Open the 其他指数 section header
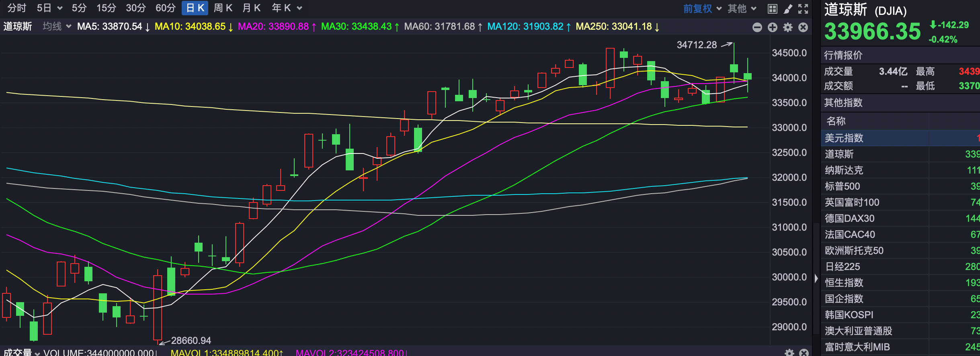Viewport: 980px width, 356px height. 843,102
